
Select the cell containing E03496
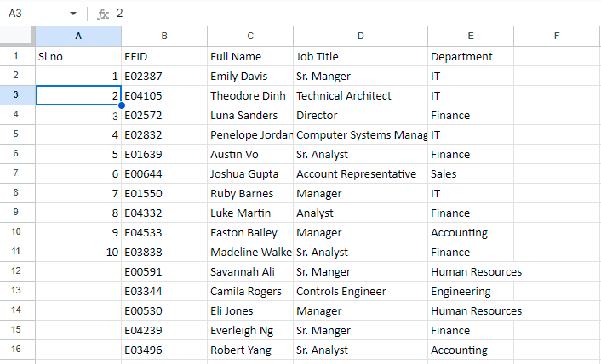(164, 350)
